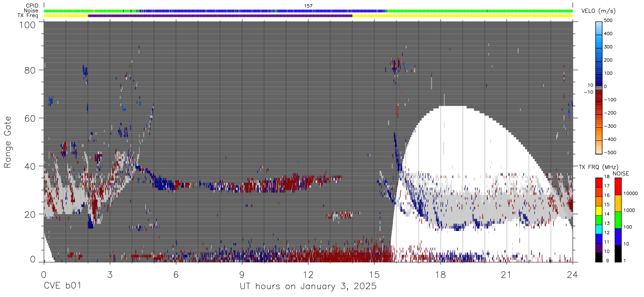Click the Noise row label at top left
The width and height of the screenshot is (644, 297).
click(x=31, y=10)
